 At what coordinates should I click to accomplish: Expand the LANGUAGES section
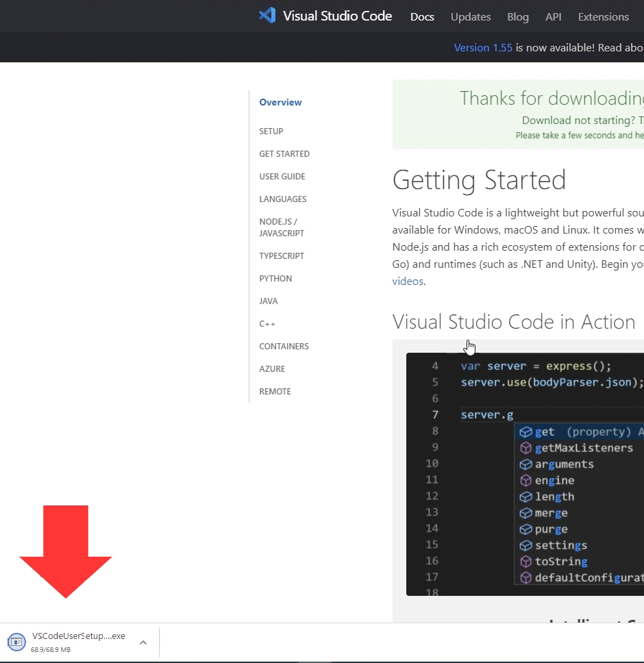[283, 199]
